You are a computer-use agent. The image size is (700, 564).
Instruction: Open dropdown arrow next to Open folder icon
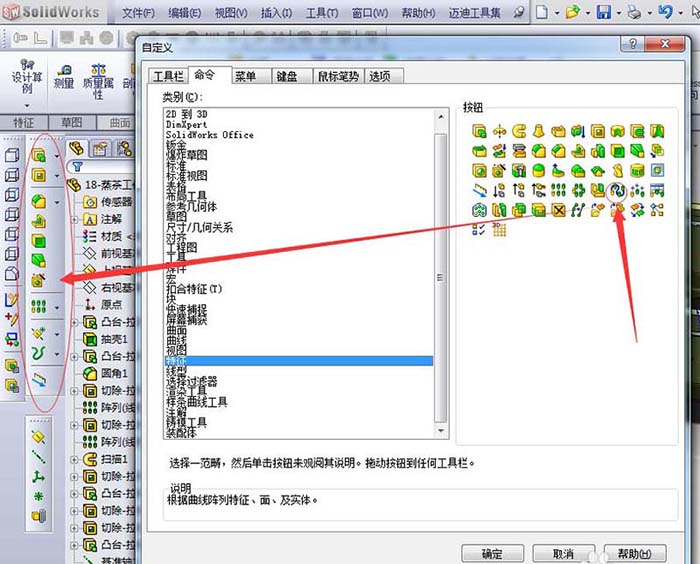[588, 13]
